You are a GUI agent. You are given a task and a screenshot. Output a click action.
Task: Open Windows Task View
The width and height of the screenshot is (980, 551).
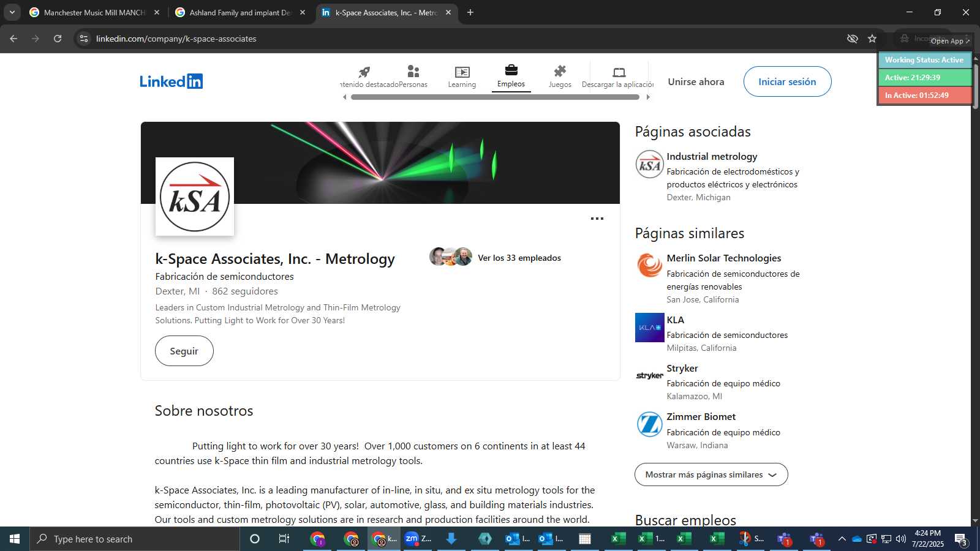284,539
